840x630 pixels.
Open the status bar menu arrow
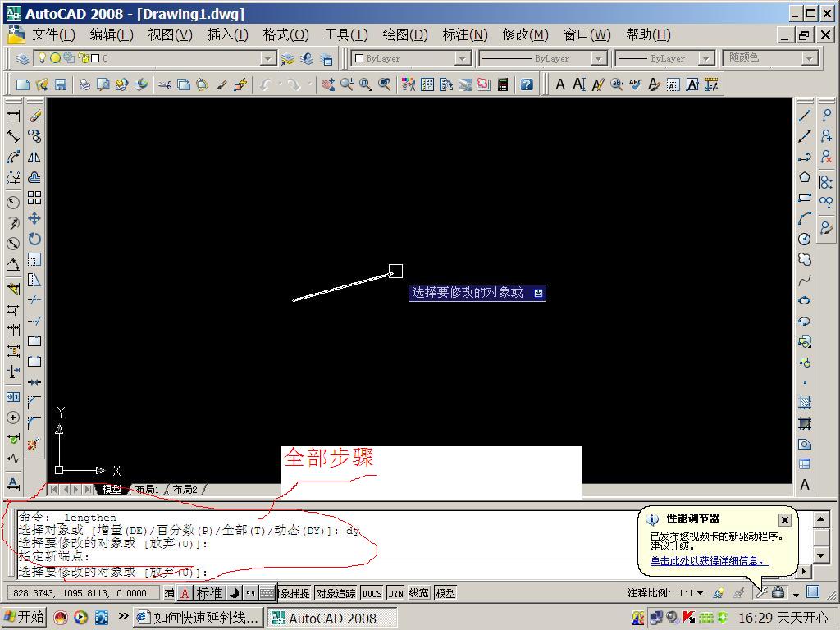coord(796,594)
